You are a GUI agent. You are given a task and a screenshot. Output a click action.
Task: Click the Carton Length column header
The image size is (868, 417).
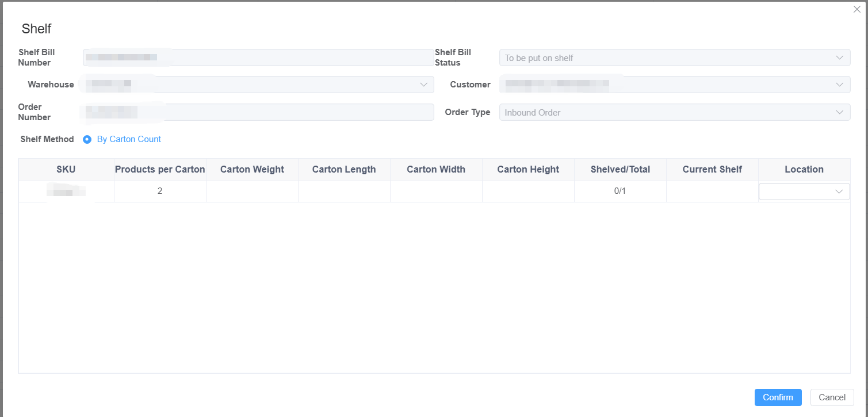[344, 170]
